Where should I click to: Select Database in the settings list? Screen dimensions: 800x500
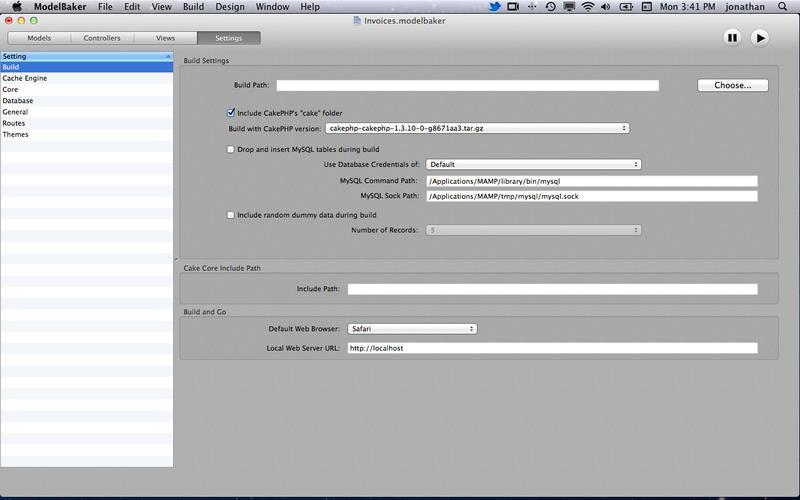18,101
